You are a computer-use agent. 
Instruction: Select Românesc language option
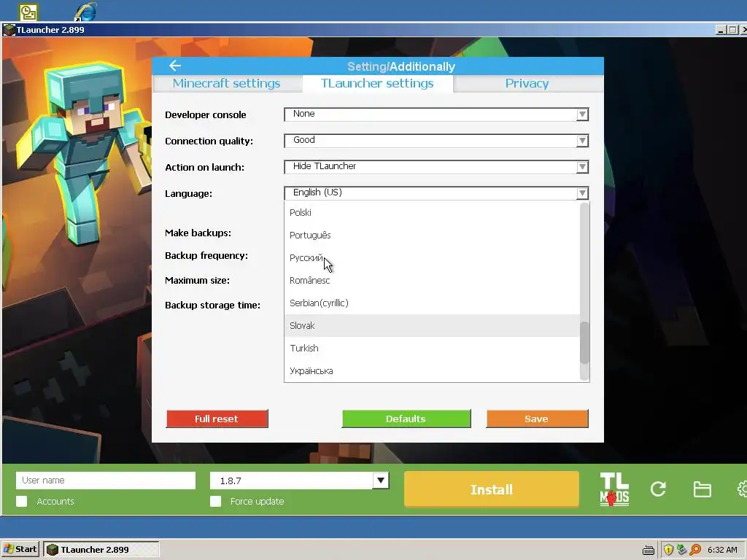click(x=432, y=281)
